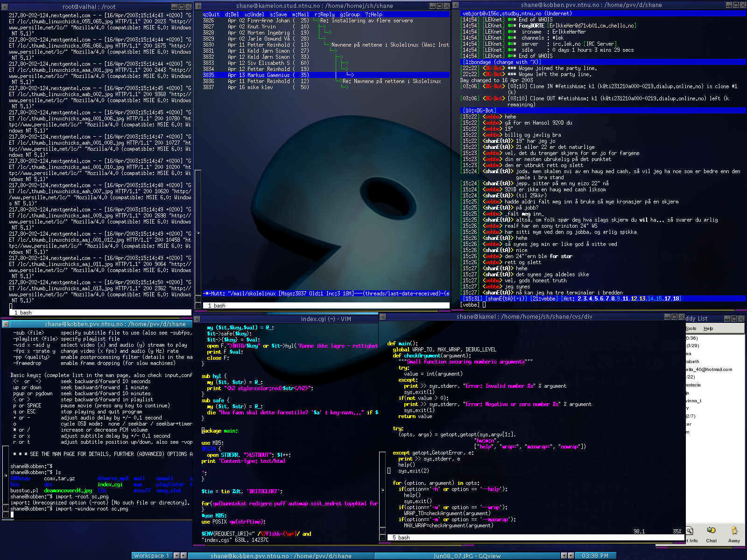Viewport: 747px width, 560px height.
Task: Click left arrow beside the taskbar clock
Action: coord(564,555)
